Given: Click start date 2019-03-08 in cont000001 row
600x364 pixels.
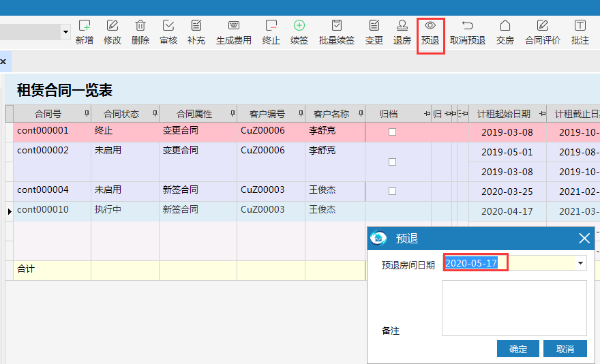Looking at the screenshot, I should 507,132.
